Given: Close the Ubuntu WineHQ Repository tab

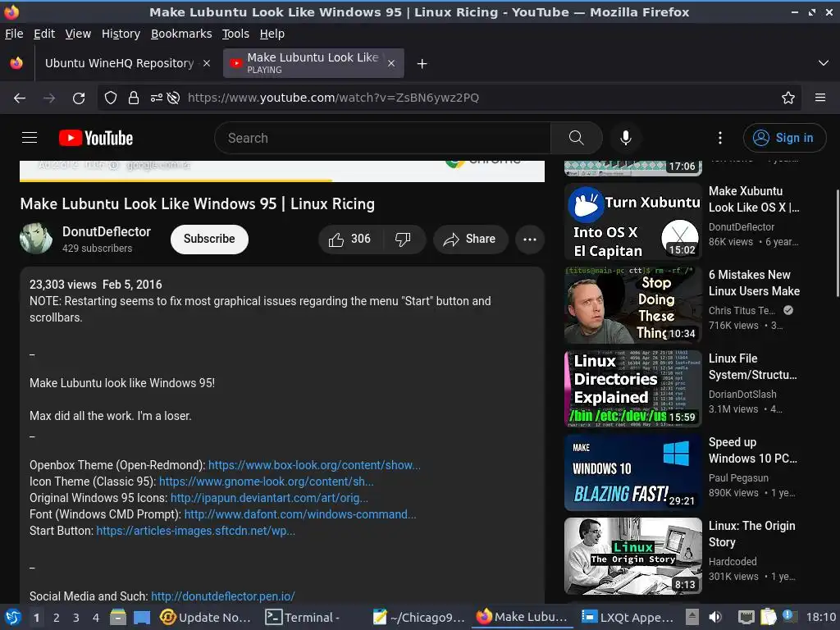Looking at the screenshot, I should pyautogui.click(x=206, y=63).
